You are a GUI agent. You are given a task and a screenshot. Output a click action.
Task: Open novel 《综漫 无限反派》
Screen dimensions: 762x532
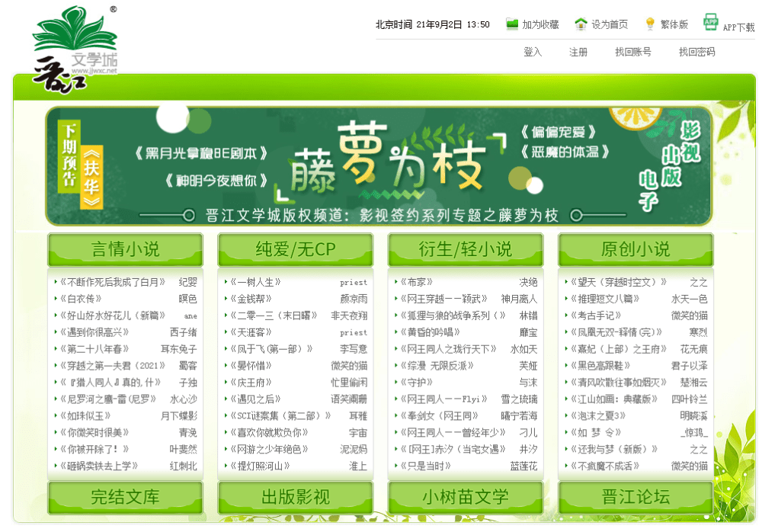[x=437, y=366]
